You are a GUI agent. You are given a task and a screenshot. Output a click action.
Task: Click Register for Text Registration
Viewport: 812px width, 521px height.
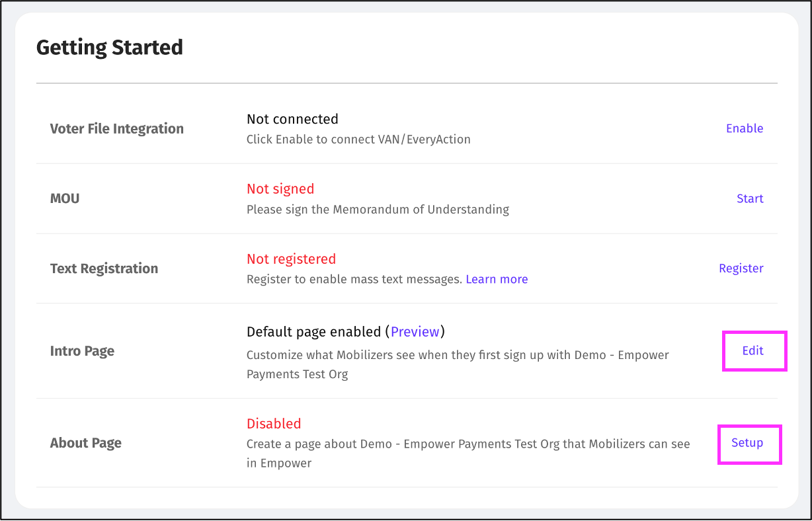[x=741, y=268]
